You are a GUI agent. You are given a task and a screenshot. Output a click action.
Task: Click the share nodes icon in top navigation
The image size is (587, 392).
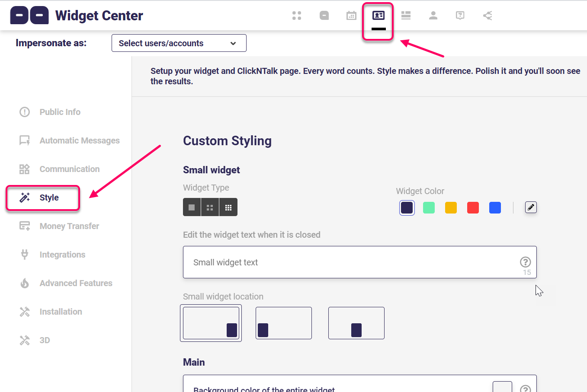pos(488,16)
